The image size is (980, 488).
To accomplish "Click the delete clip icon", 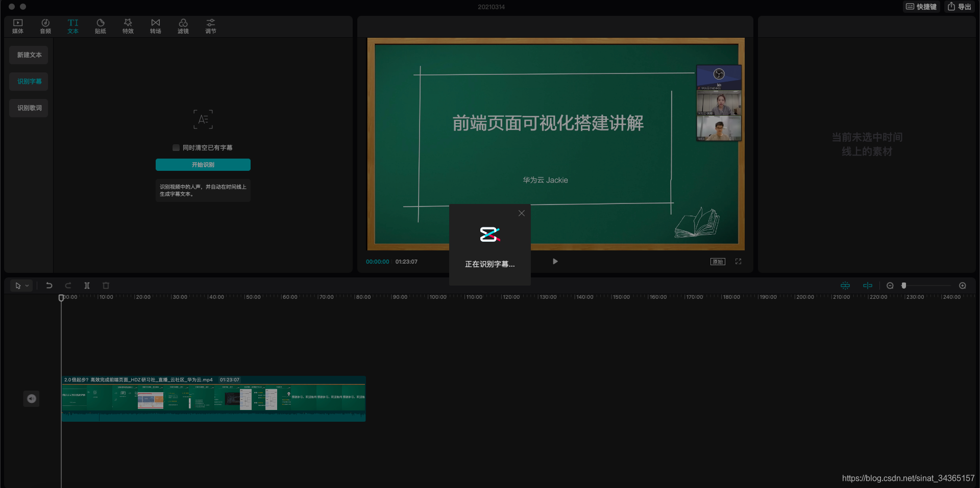I will [106, 286].
